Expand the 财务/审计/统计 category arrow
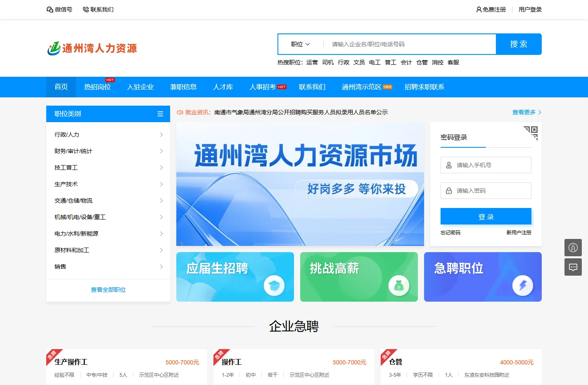This screenshot has height=385, width=588. pyautogui.click(x=161, y=151)
